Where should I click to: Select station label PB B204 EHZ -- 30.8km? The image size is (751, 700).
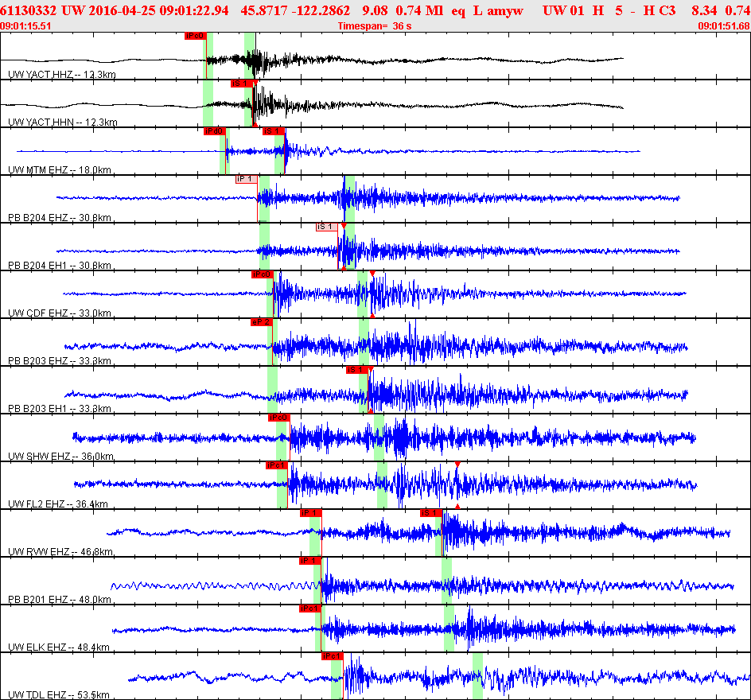(60, 218)
